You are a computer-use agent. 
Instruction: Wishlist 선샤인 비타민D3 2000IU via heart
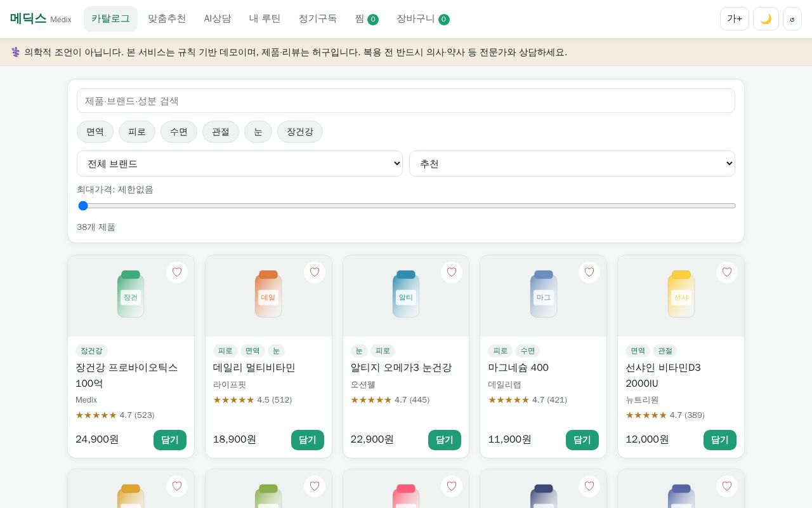(x=727, y=272)
